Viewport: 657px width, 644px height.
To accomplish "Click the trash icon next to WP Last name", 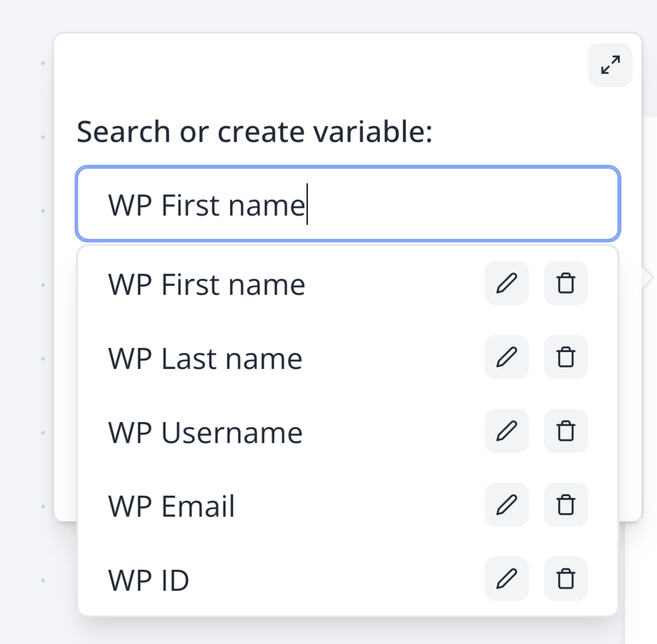I will pos(565,358).
